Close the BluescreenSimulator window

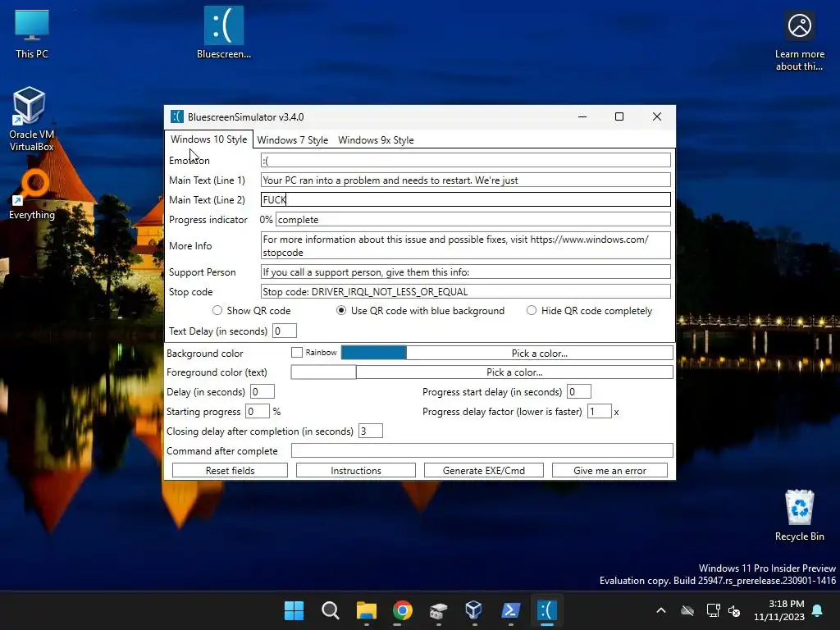tap(657, 116)
